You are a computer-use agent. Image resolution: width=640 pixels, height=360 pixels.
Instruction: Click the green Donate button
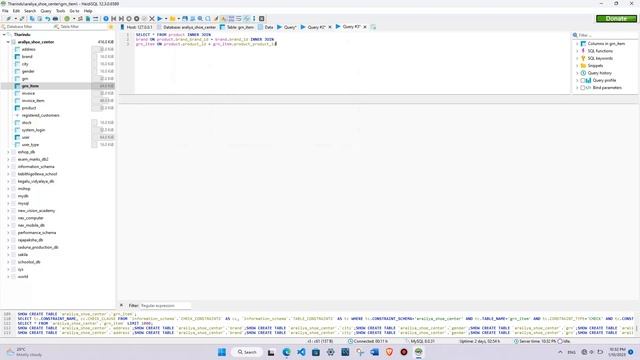616,19
